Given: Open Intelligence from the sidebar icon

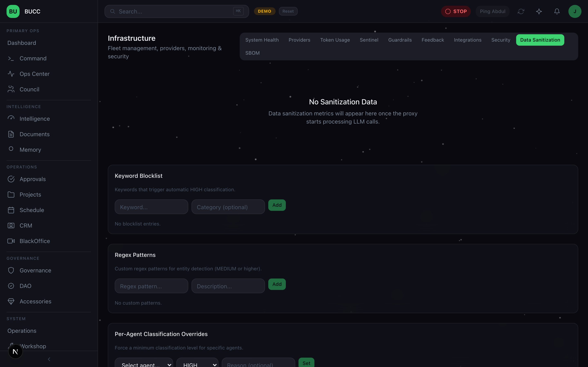Looking at the screenshot, I should pos(11,118).
